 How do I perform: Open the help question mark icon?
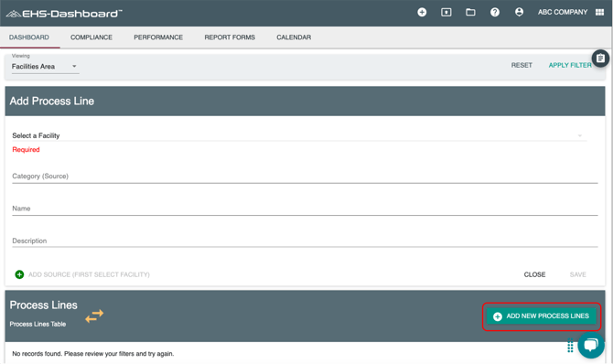pyautogui.click(x=495, y=12)
